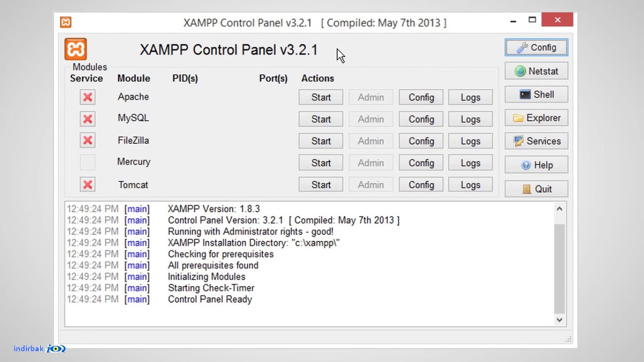Open the main Config button with wrench icon
The image size is (644, 362).
(537, 48)
